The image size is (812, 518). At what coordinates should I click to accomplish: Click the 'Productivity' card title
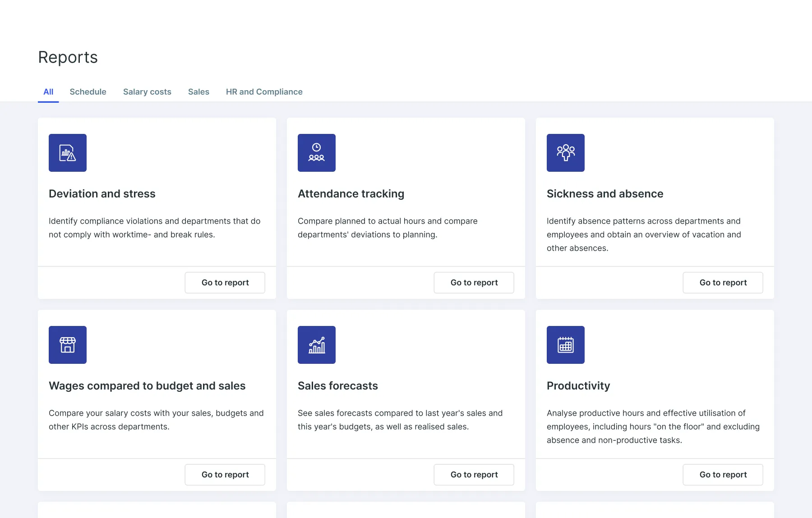tap(578, 386)
